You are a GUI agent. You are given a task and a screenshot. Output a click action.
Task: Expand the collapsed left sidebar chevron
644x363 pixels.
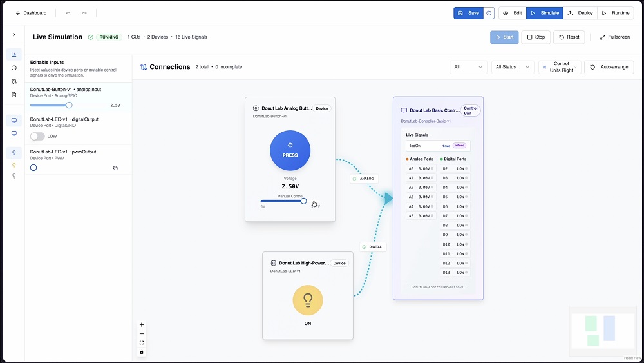[x=14, y=35]
